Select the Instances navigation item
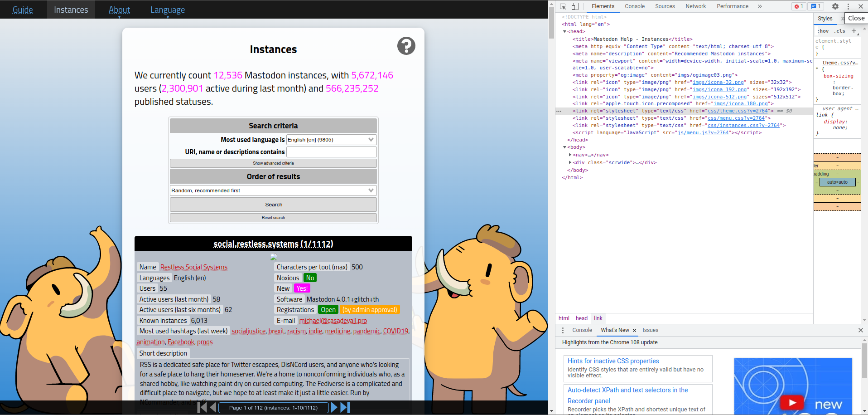Image resolution: width=868 pixels, height=415 pixels. pos(71,10)
